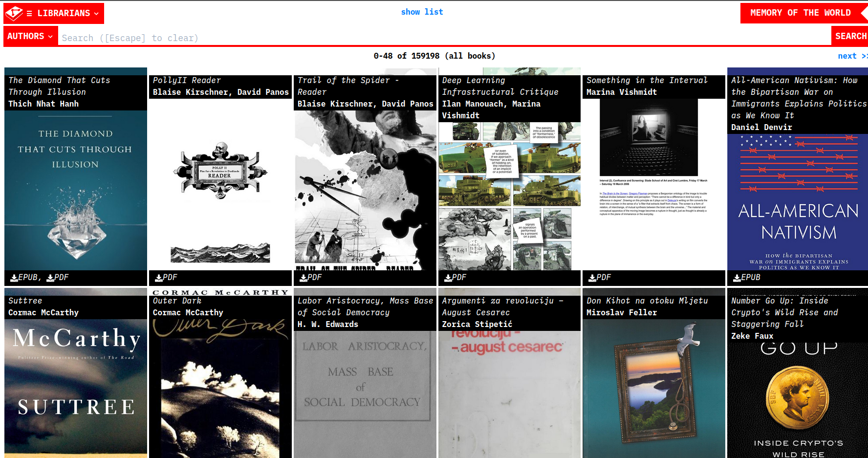Select author Daniel Denvir
The image size is (868, 458).
(761, 127)
